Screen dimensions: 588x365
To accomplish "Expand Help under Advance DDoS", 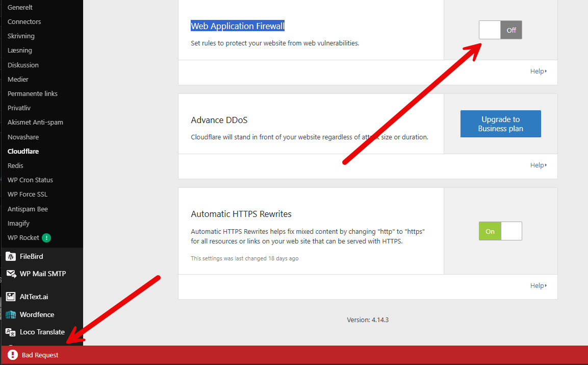I will [538, 165].
